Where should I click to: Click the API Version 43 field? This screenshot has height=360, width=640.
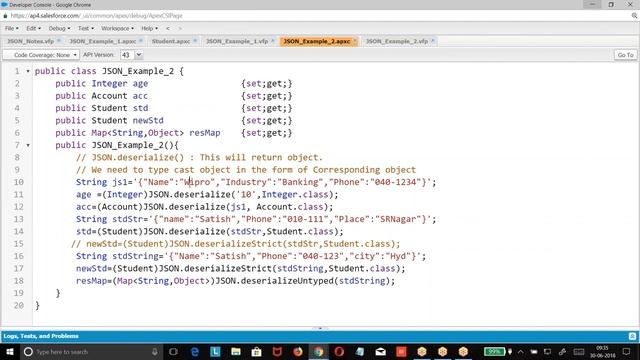click(x=127, y=55)
